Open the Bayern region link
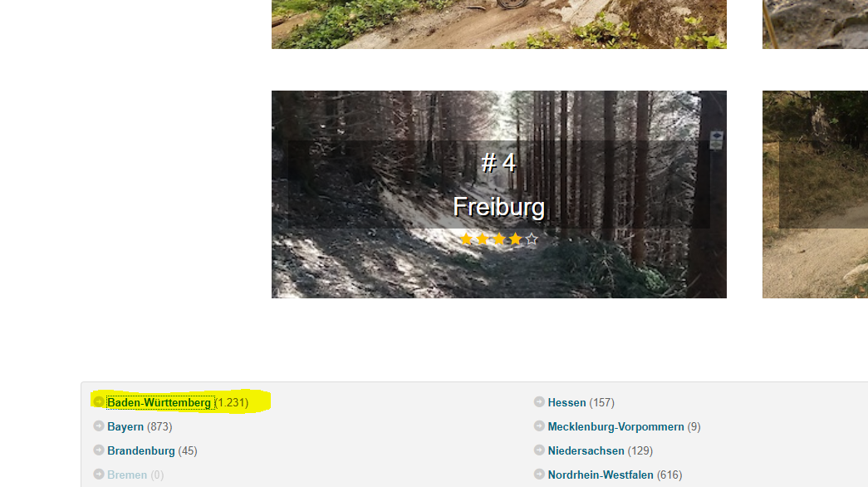868x487 pixels. tap(125, 426)
